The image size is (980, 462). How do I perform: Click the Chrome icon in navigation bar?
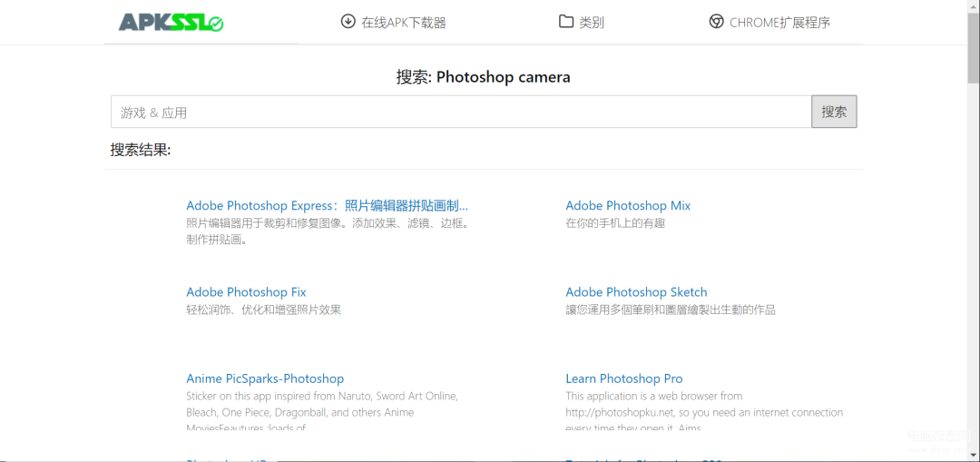(716, 22)
